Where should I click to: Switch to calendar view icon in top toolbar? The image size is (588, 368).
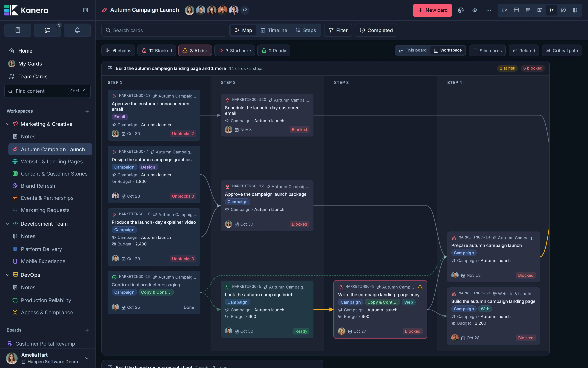click(528, 10)
